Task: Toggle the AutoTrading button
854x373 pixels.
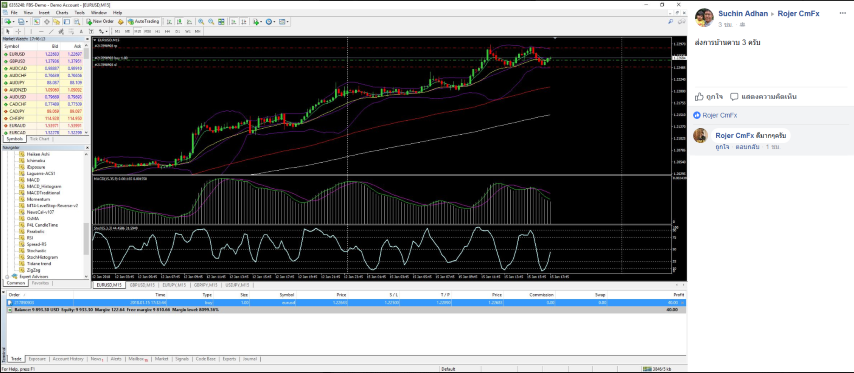Action: point(143,22)
